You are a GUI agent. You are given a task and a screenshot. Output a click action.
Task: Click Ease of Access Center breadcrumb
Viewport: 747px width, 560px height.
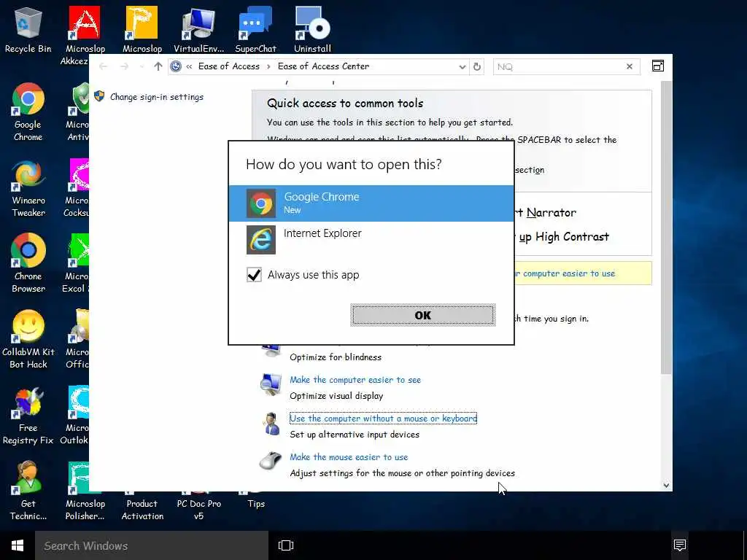point(323,66)
